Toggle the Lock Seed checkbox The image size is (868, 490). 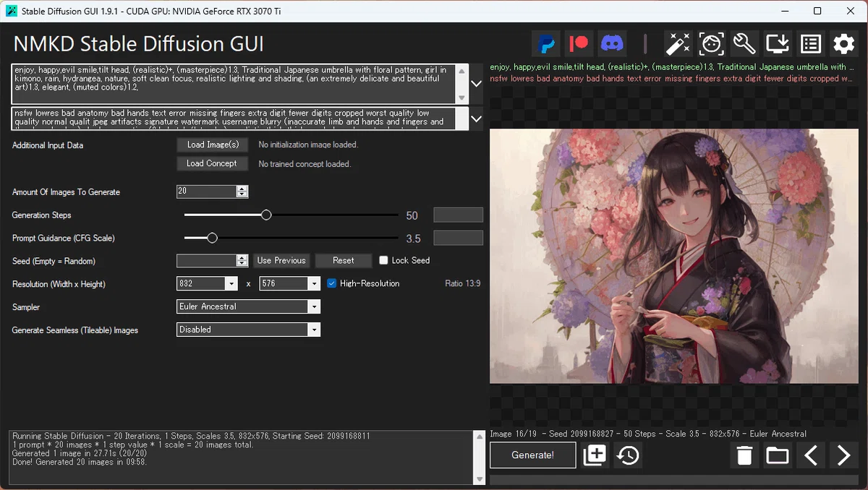click(x=383, y=260)
